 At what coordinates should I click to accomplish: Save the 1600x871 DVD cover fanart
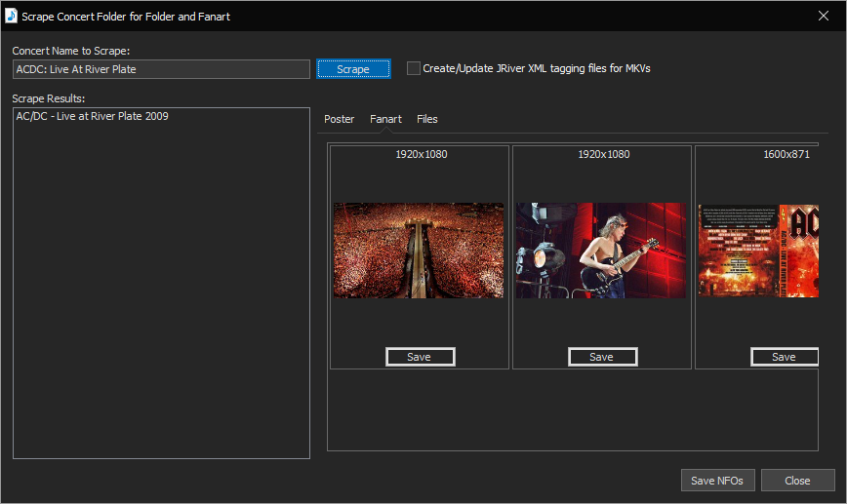coord(784,357)
